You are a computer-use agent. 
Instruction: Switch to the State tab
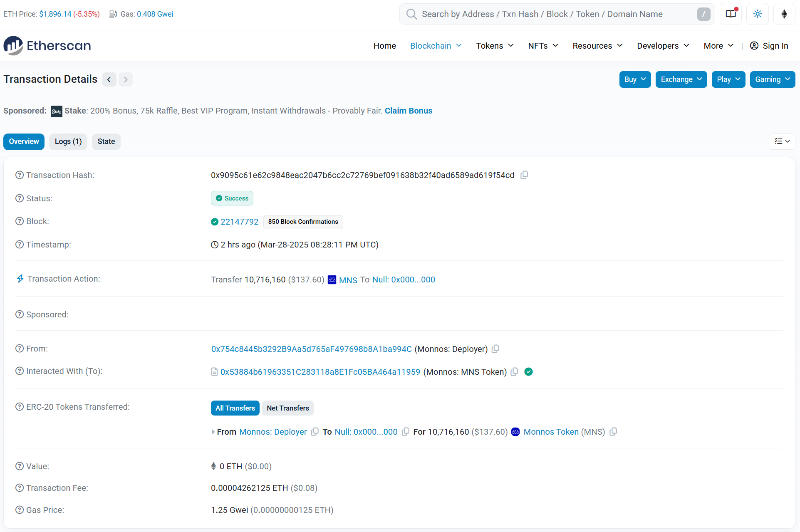tap(106, 142)
